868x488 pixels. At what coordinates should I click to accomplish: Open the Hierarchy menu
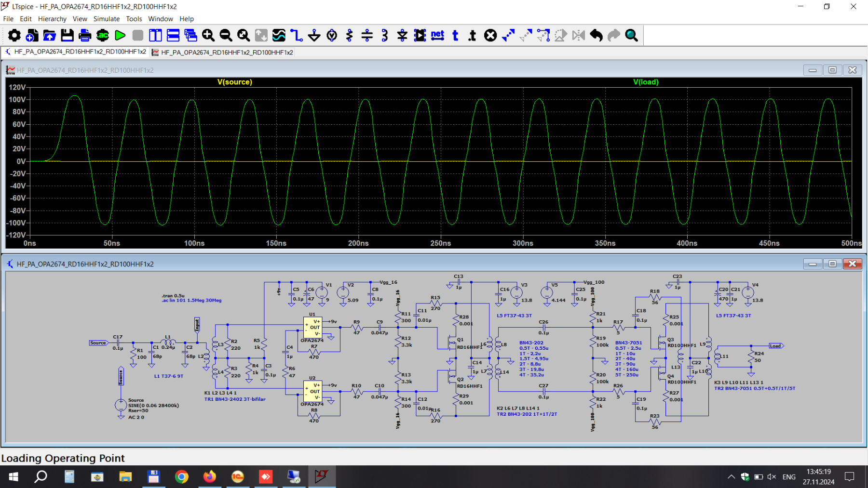click(x=52, y=19)
